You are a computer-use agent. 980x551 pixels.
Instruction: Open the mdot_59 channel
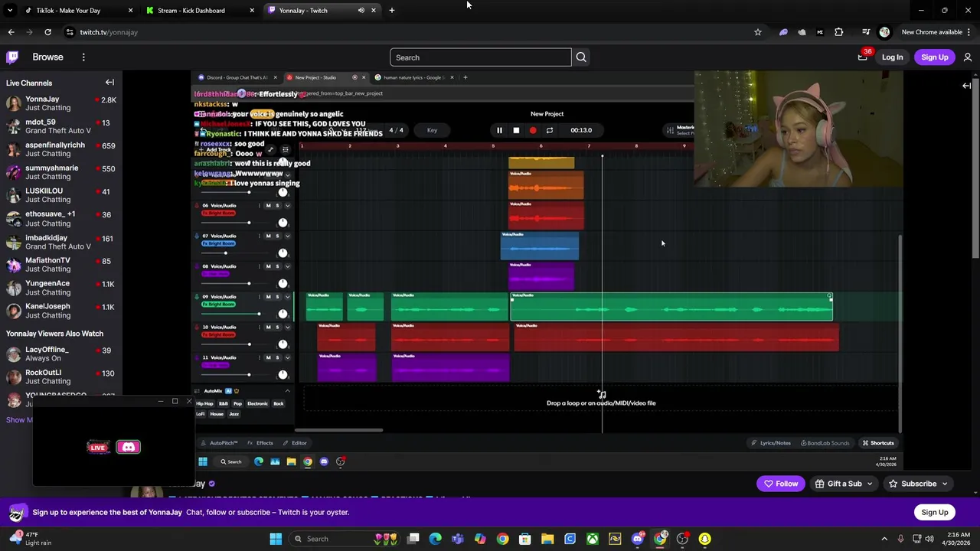tap(60, 126)
